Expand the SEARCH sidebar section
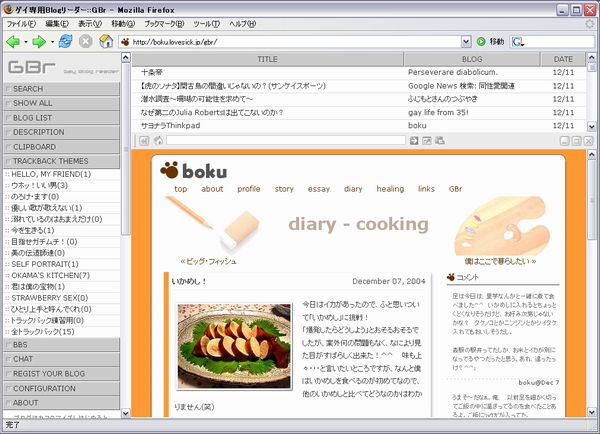 coord(61,89)
